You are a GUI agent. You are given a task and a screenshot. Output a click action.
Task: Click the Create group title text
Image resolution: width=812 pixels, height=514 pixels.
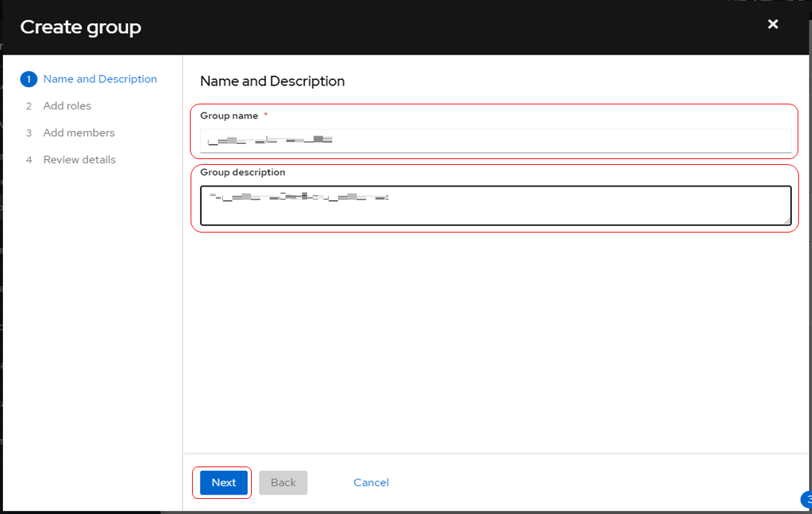81,27
